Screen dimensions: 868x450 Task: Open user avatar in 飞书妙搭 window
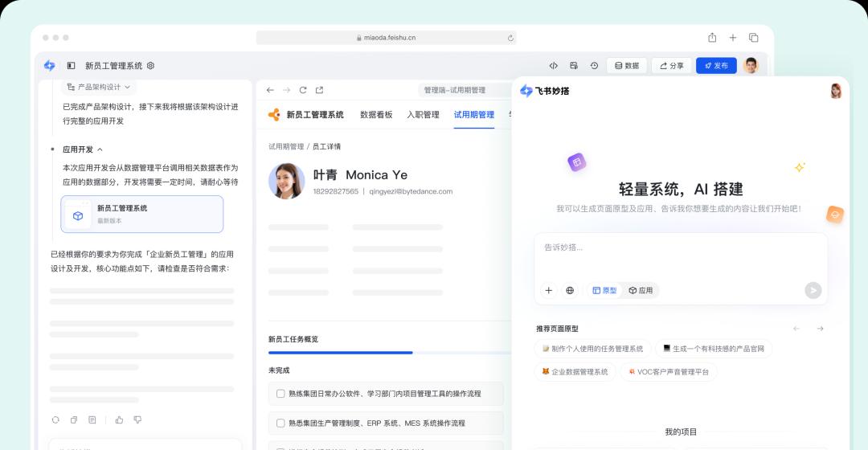(836, 91)
